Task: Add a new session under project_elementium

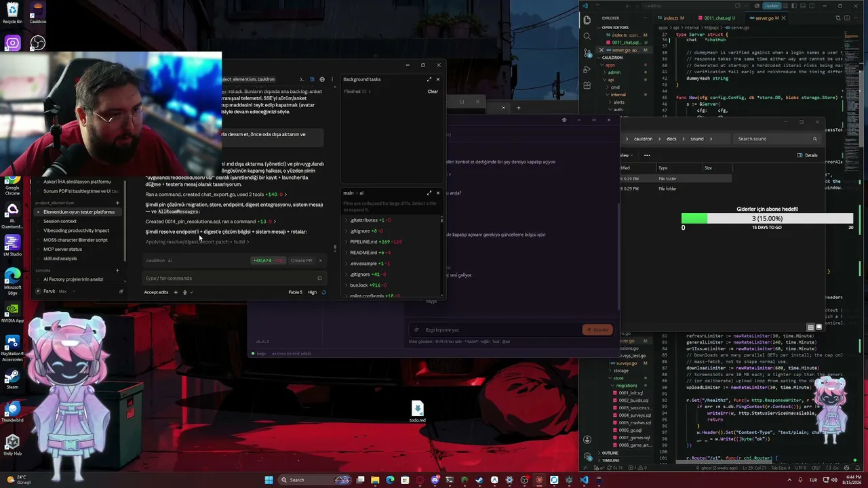Action: coord(117,203)
